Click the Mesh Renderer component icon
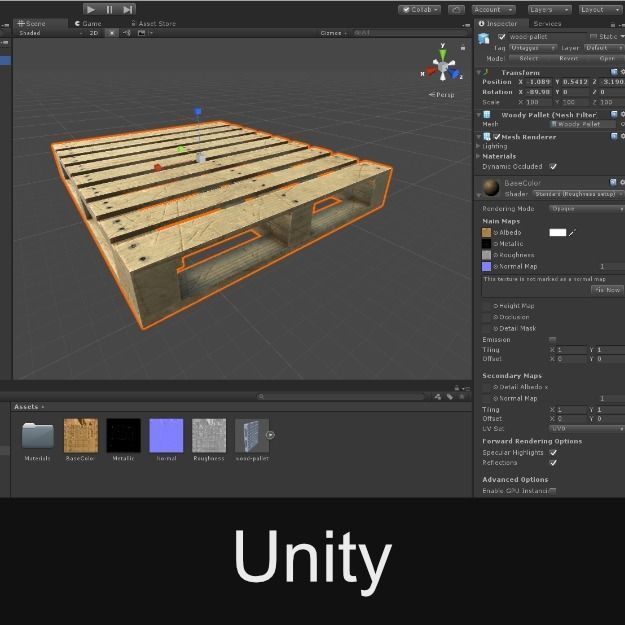This screenshot has width=625, height=625. click(487, 137)
